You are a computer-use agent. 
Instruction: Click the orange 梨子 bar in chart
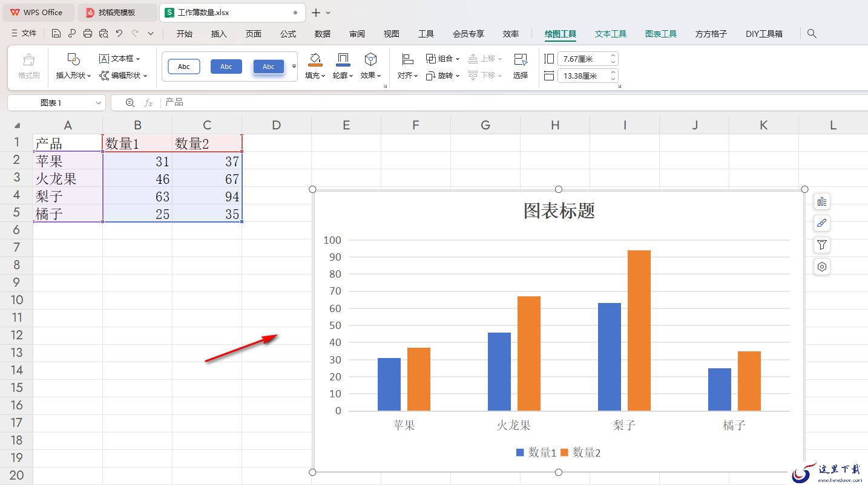(639, 331)
